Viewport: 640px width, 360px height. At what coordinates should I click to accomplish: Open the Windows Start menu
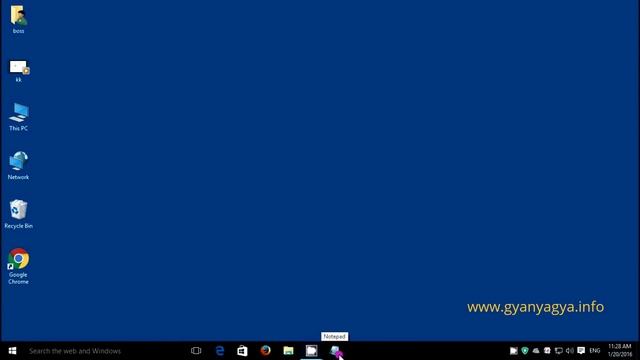(x=12, y=351)
